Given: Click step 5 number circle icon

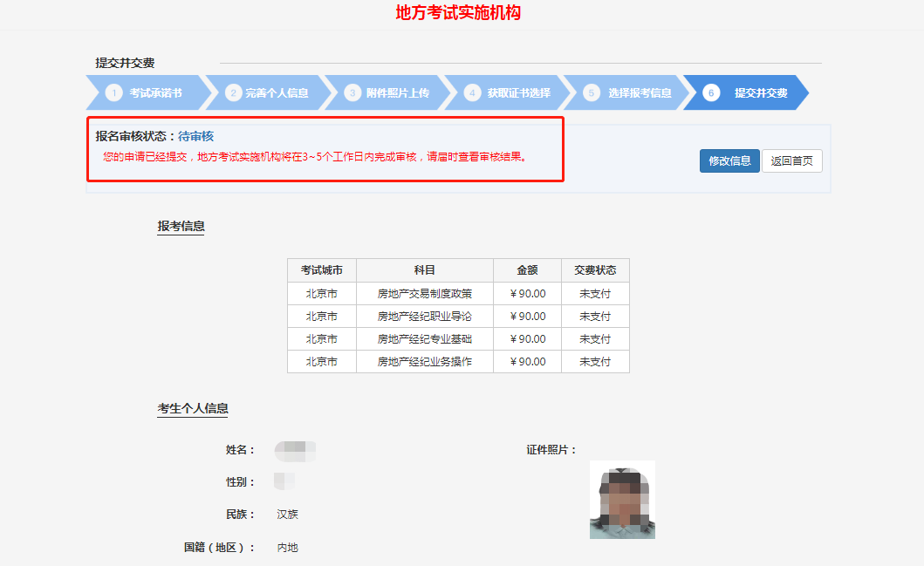Looking at the screenshot, I should click(x=592, y=92).
